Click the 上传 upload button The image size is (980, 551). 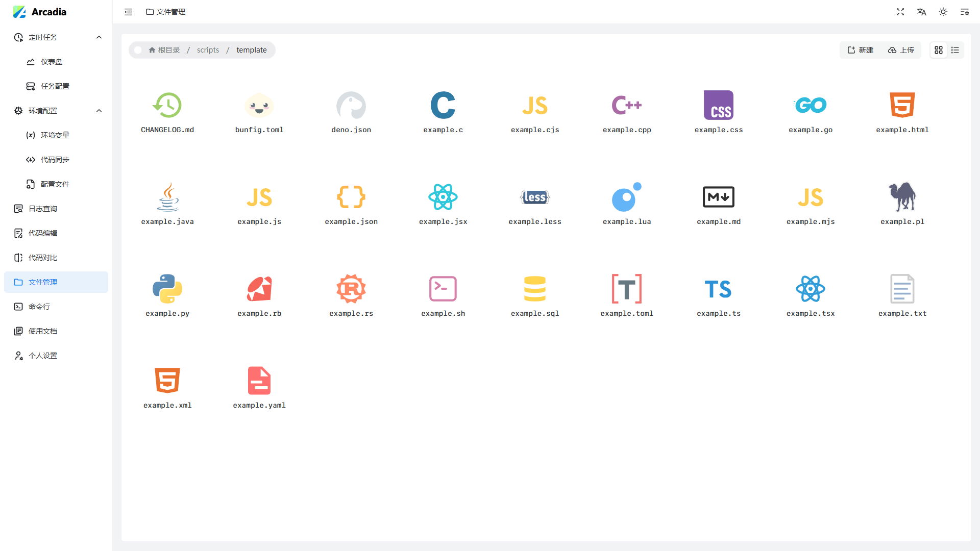[x=901, y=50]
